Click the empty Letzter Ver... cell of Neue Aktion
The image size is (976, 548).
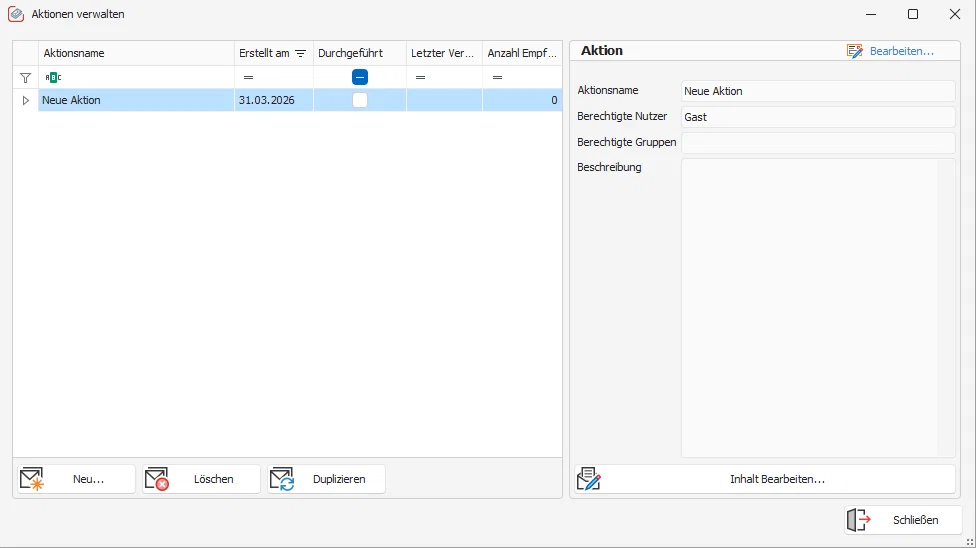pyautogui.click(x=444, y=100)
